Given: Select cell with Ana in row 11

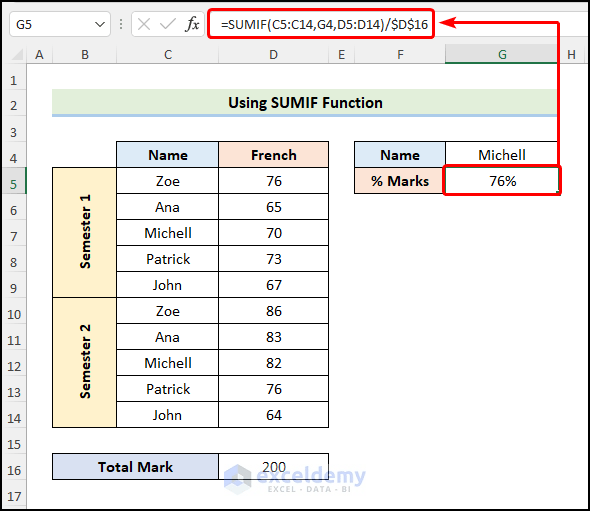Looking at the screenshot, I should [x=168, y=337].
